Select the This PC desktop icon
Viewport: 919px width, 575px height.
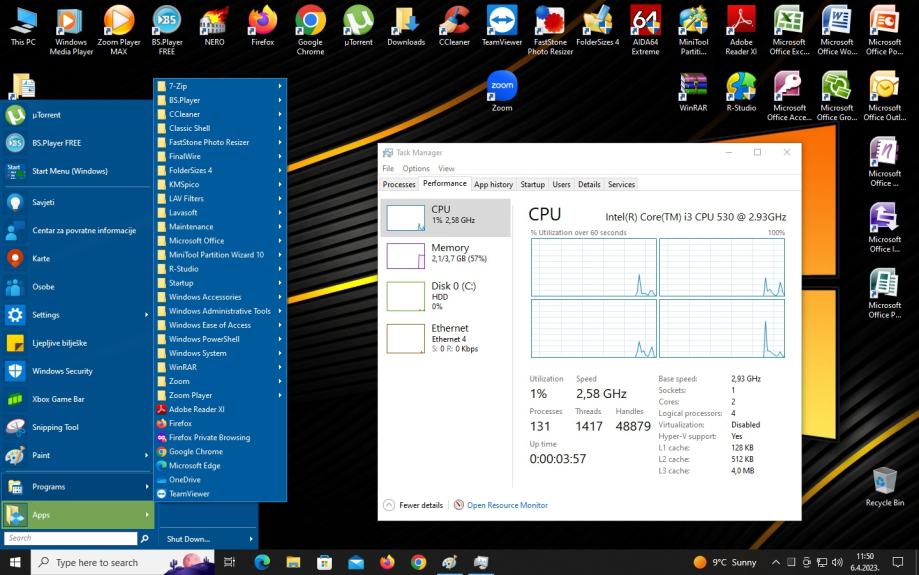23,25
